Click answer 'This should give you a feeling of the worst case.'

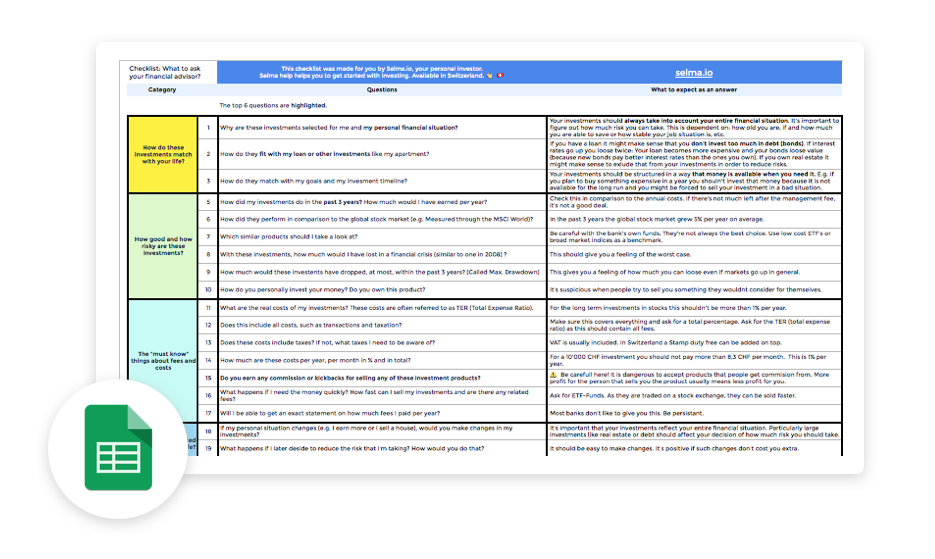point(694,254)
